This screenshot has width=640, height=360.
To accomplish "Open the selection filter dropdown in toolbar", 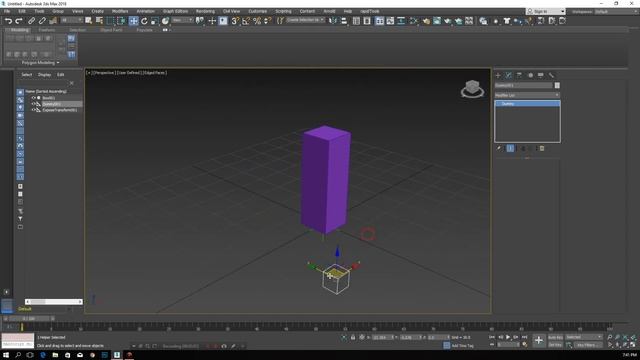I will [72, 20].
